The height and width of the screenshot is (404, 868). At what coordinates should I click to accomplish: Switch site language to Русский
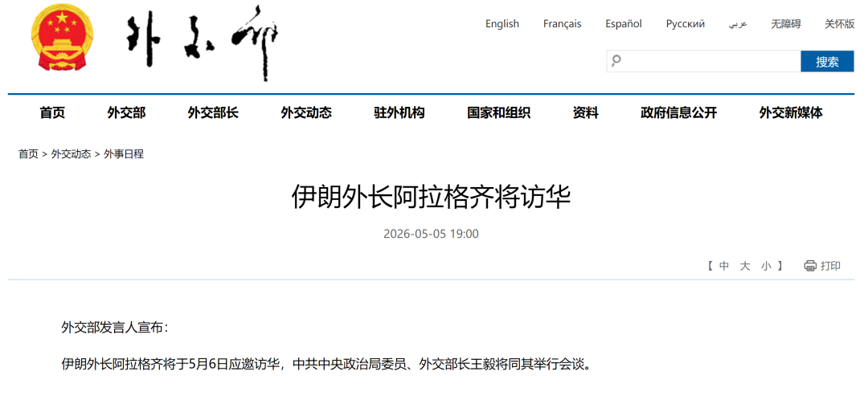686,24
